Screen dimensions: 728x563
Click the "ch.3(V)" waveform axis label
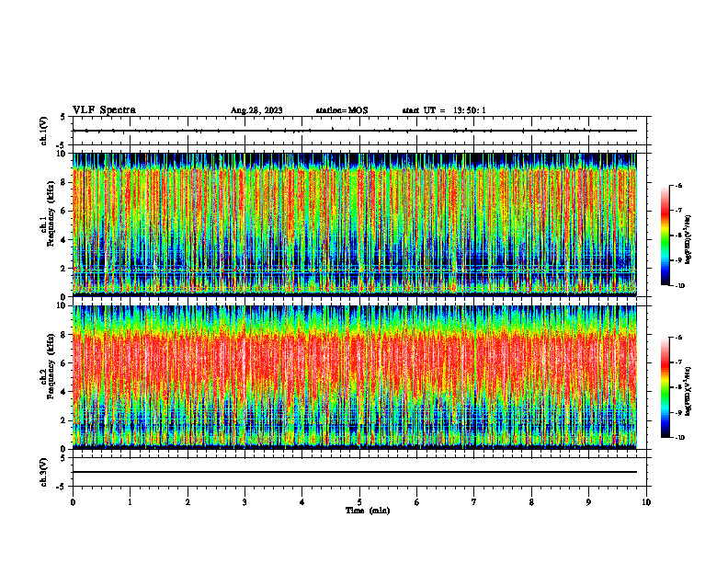coord(44,472)
